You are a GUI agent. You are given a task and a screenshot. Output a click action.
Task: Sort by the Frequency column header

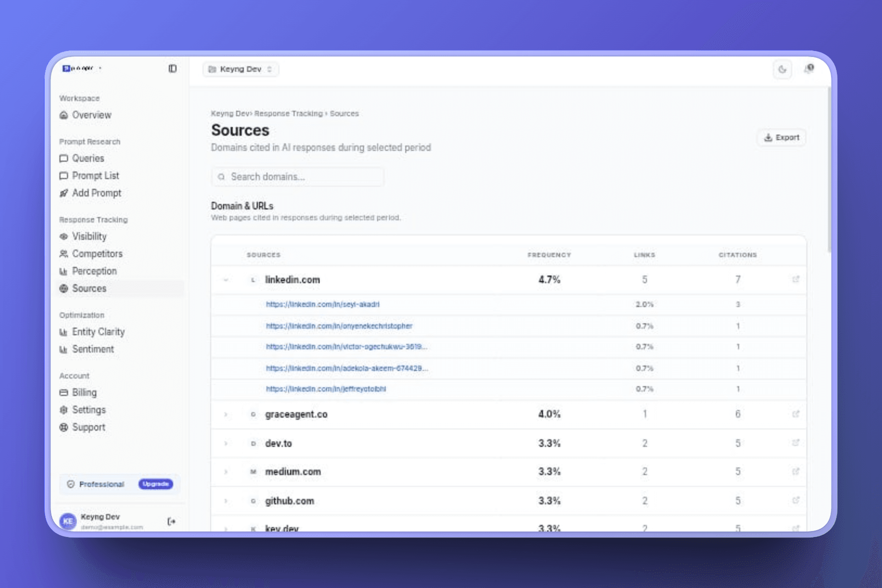tap(549, 255)
